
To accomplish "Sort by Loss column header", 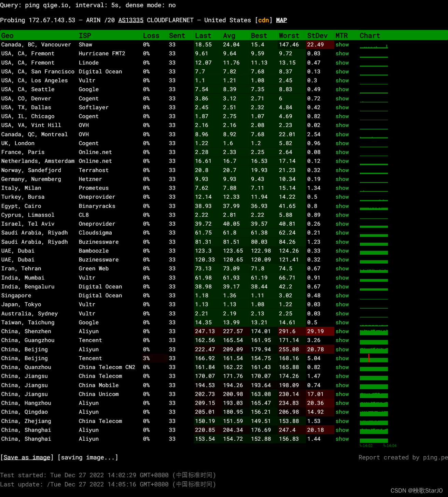I will click(151, 35).
